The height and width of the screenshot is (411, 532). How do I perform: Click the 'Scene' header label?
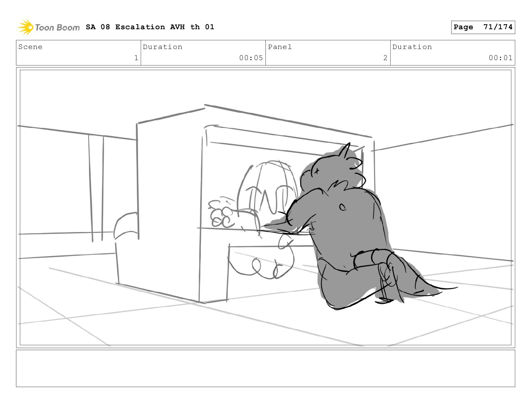[30, 47]
